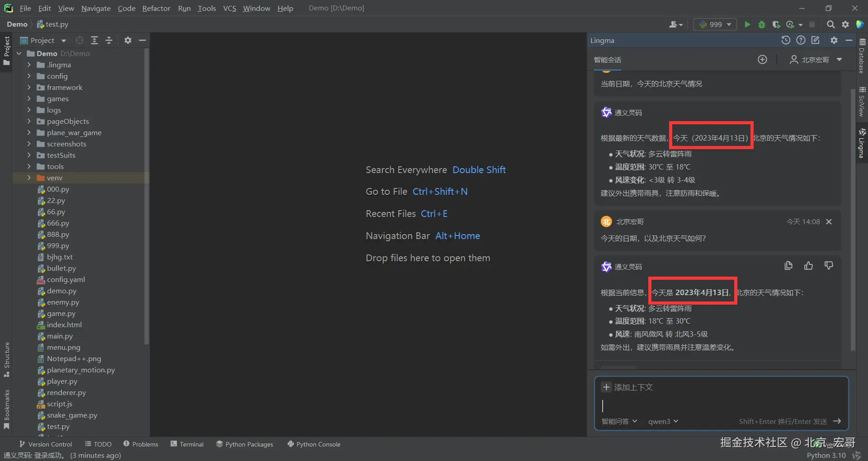Screen dimensions: 868x461
Task: Expand the pageObjects folder
Action: pos(29,121)
